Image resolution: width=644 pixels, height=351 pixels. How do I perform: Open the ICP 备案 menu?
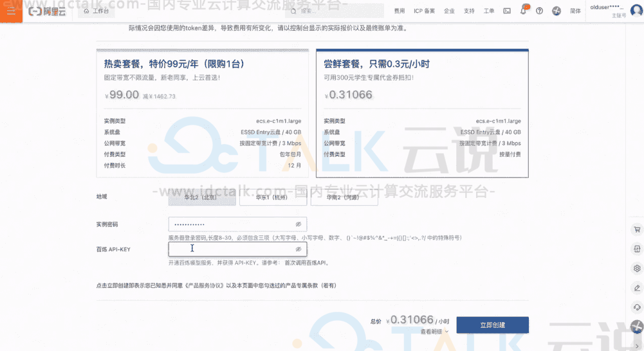click(424, 11)
